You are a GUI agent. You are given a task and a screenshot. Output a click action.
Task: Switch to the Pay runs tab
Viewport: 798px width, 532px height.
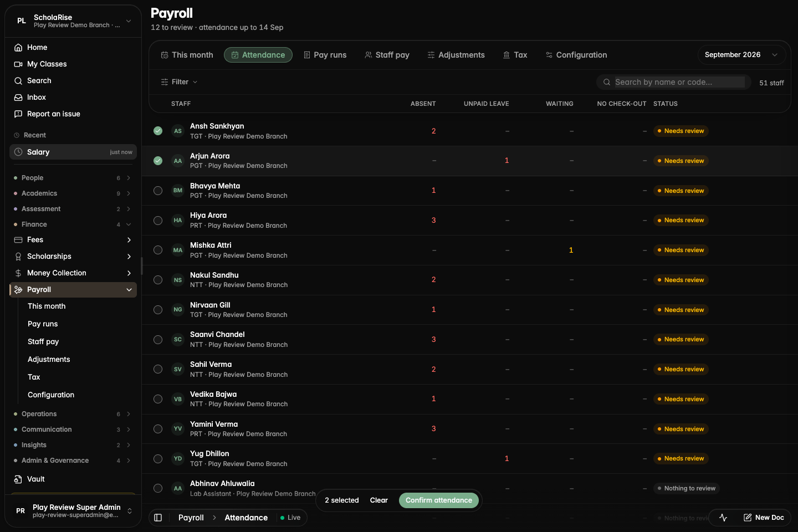click(325, 55)
